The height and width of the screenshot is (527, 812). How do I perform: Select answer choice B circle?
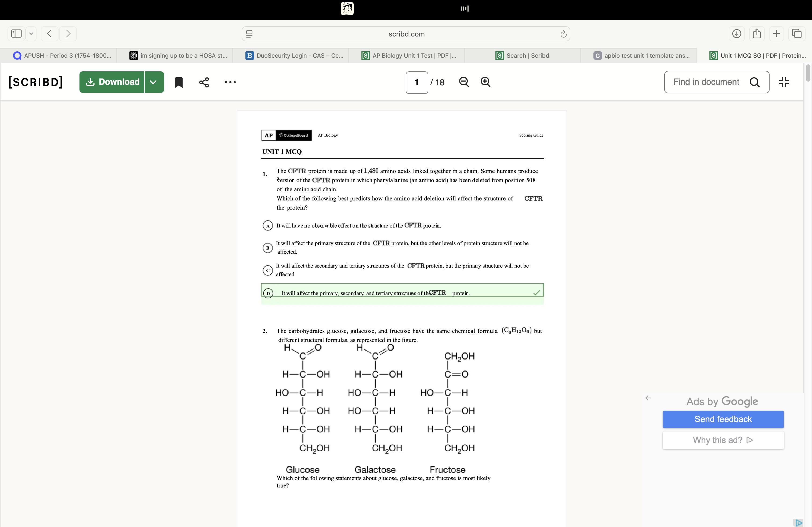pos(268,248)
